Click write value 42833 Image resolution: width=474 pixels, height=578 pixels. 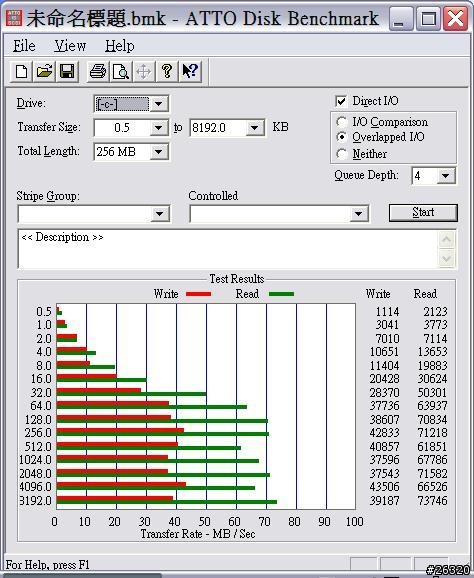[x=384, y=432]
